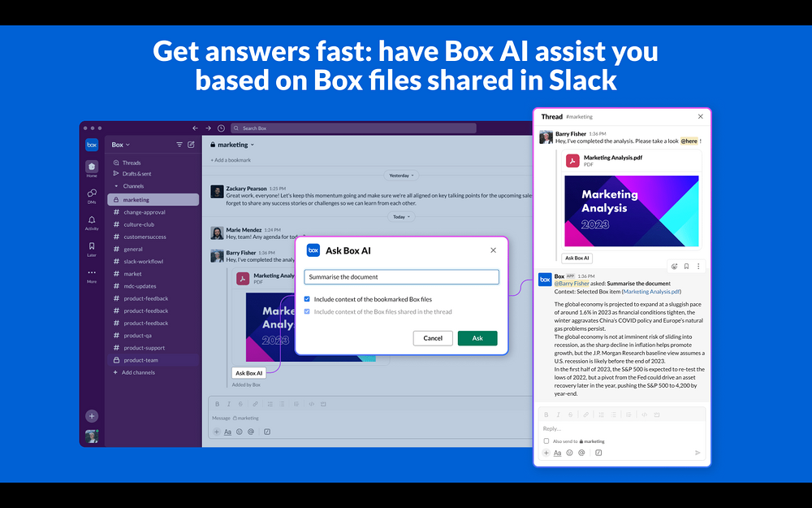Toggle 'Include context of Box files shared in thread'
Image resolution: width=812 pixels, height=508 pixels.
point(307,311)
